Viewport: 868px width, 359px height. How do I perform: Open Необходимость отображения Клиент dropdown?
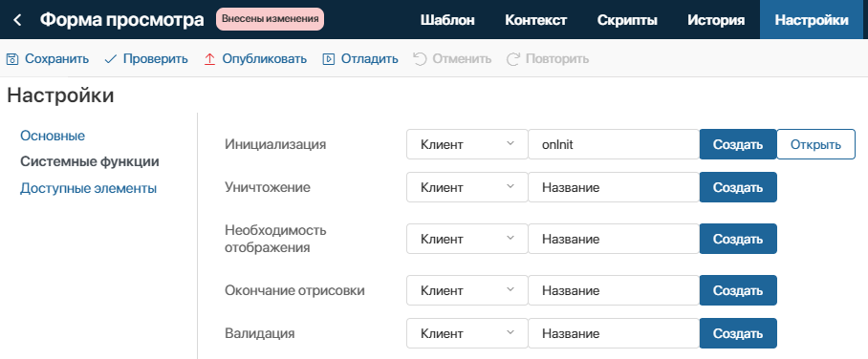pyautogui.click(x=467, y=239)
